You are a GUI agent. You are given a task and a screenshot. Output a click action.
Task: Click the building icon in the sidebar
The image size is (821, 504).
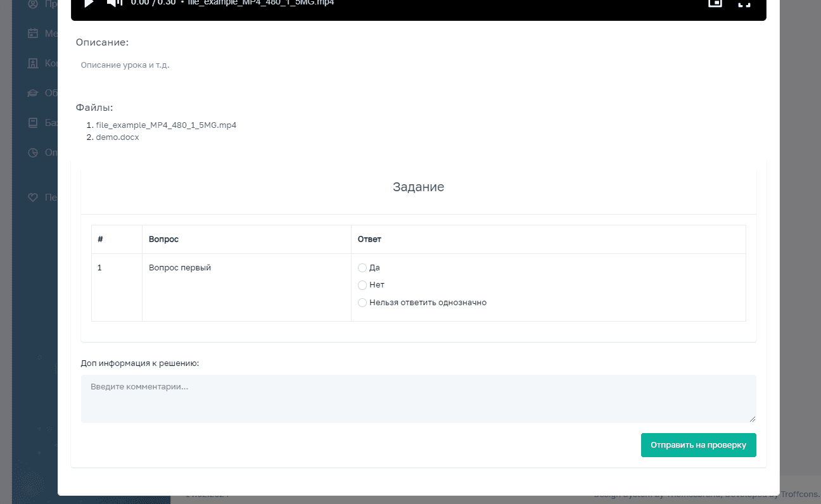33,63
